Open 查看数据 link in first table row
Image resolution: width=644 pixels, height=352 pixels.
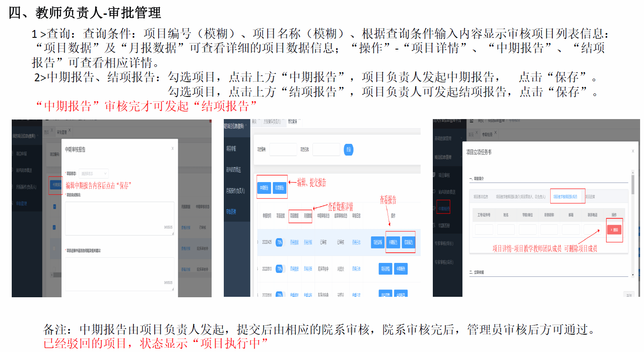point(294,242)
